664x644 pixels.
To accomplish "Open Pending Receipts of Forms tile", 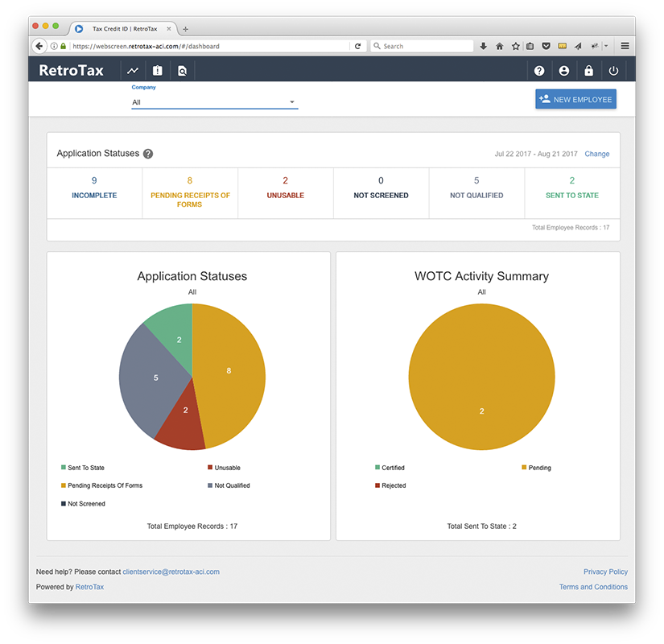I will (x=190, y=193).
